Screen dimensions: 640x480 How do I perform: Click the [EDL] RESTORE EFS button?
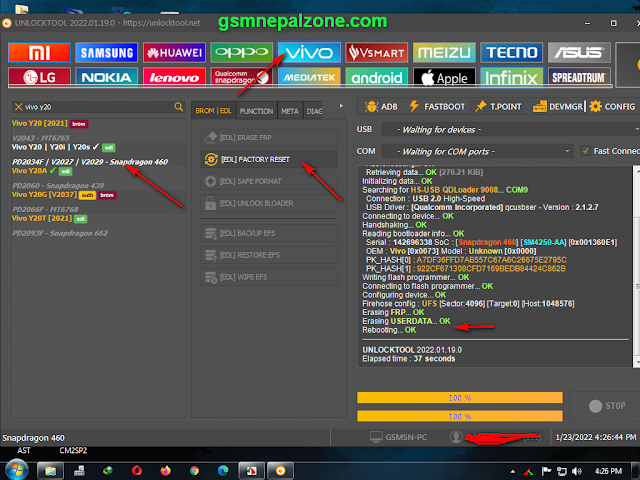pos(269,255)
